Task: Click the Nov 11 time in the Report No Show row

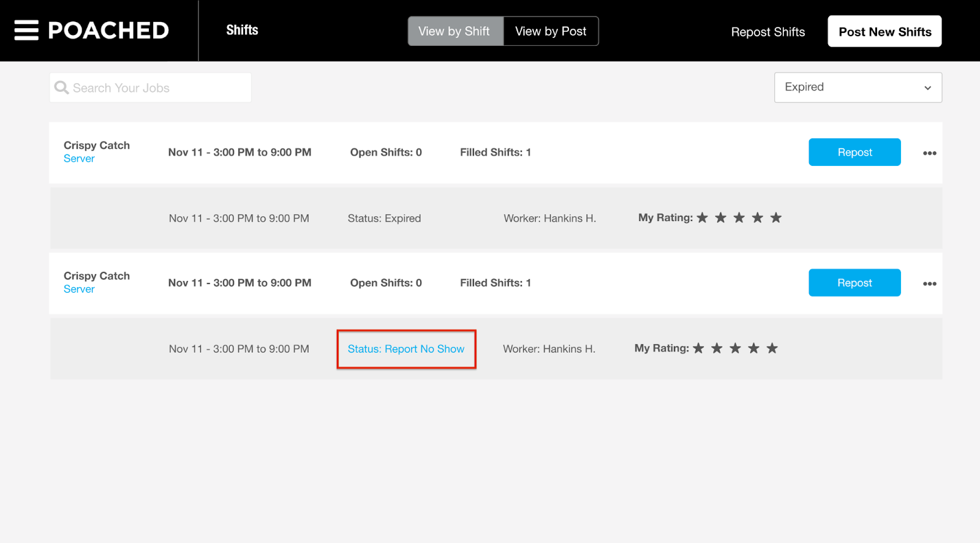Action: pyautogui.click(x=239, y=349)
